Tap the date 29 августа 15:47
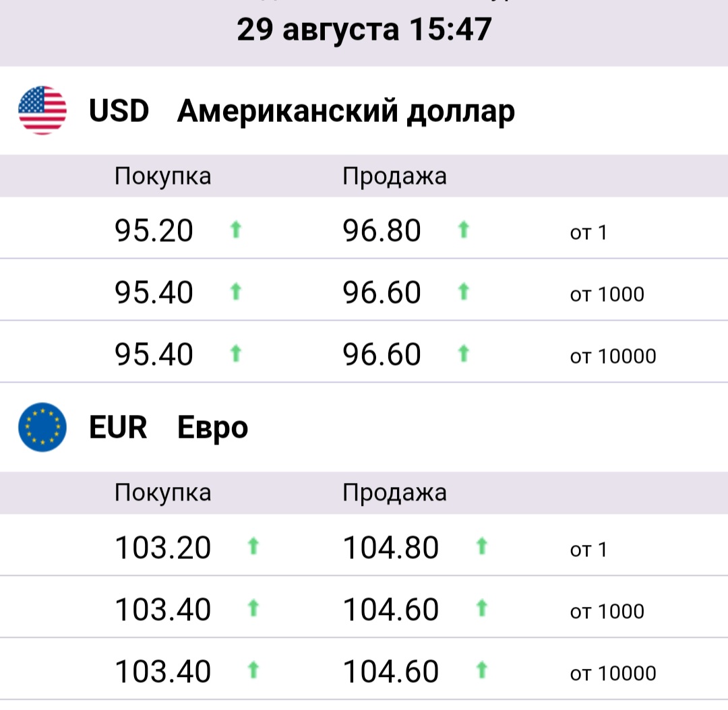 click(364, 29)
